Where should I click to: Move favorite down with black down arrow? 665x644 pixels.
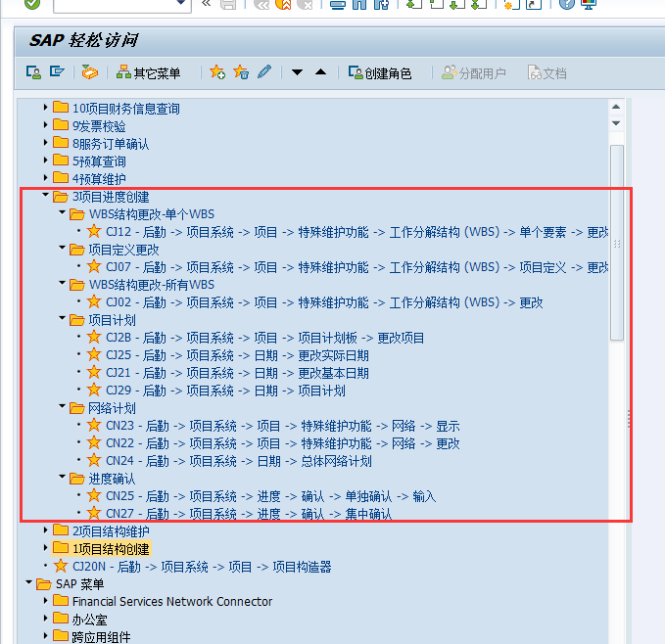click(x=298, y=72)
